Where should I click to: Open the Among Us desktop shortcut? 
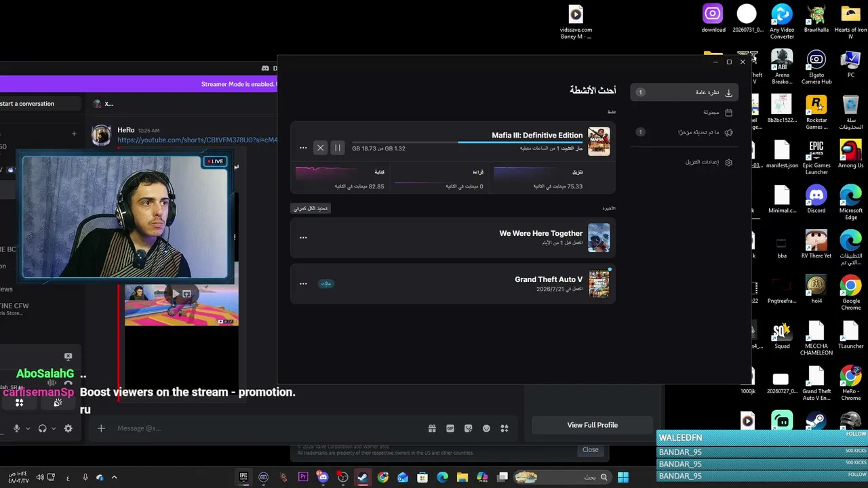click(850, 155)
